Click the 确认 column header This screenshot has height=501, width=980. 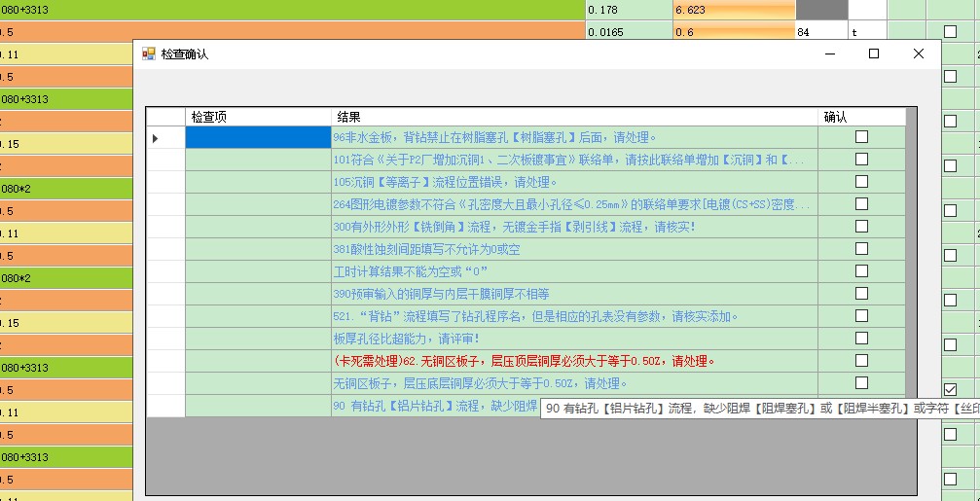point(861,117)
